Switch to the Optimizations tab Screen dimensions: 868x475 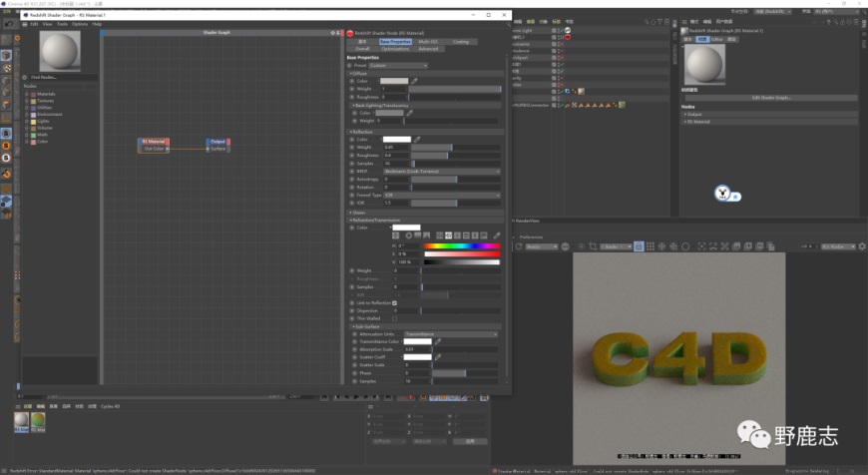click(395, 49)
